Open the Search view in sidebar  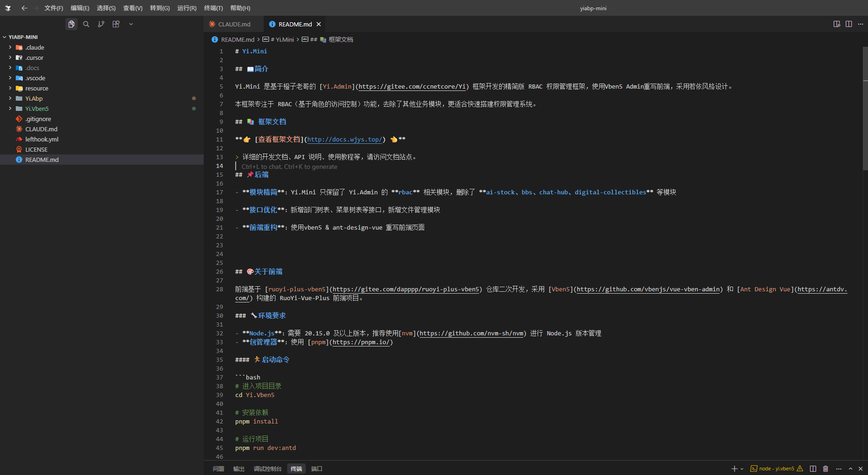click(86, 24)
